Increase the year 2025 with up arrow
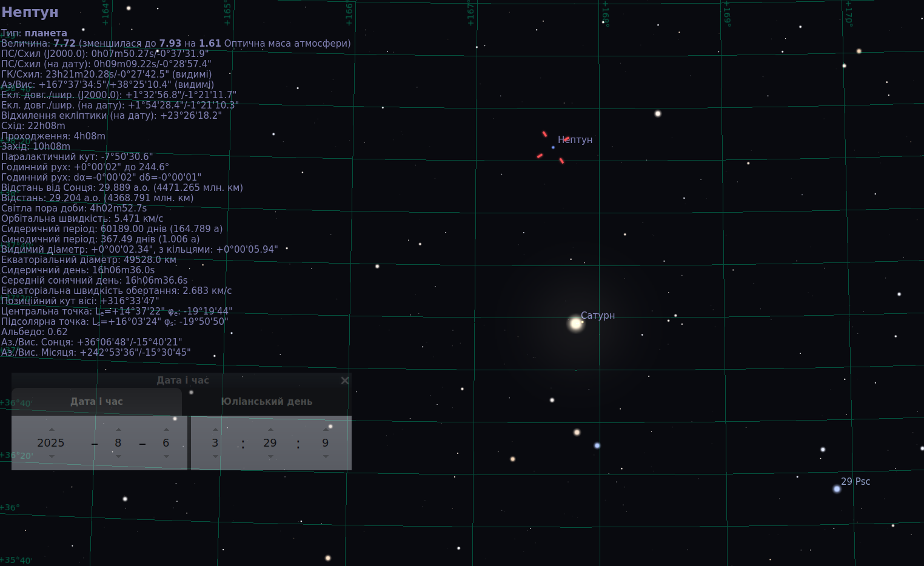This screenshot has width=924, height=566. (52, 429)
